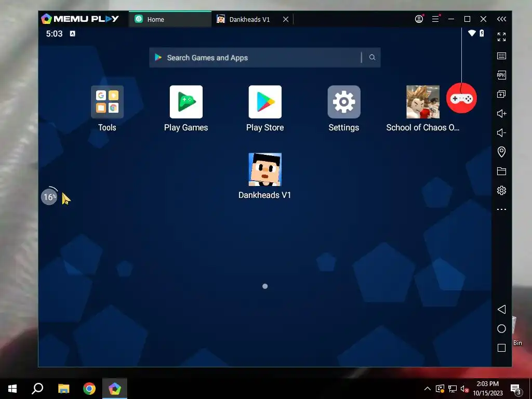
Task: Open the Windows Start menu
Action: point(12,389)
